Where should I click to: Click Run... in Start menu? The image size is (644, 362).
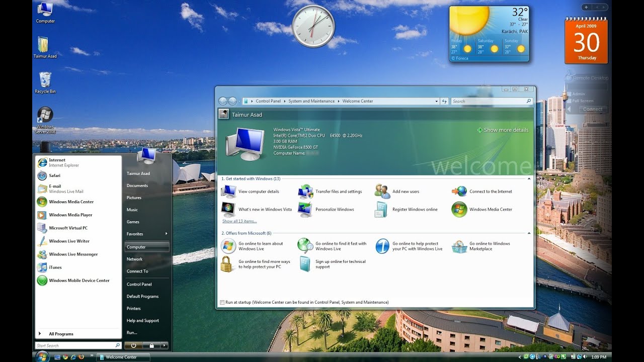pos(132,332)
